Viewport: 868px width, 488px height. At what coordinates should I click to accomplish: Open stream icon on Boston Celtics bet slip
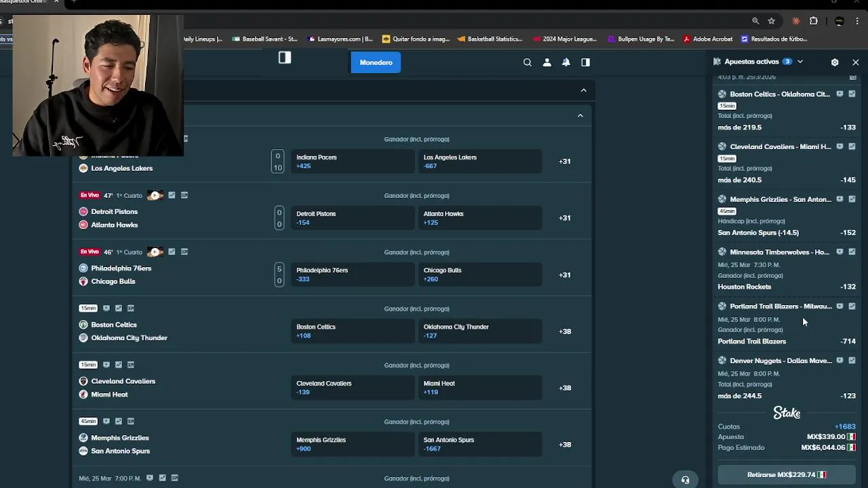tap(840, 94)
